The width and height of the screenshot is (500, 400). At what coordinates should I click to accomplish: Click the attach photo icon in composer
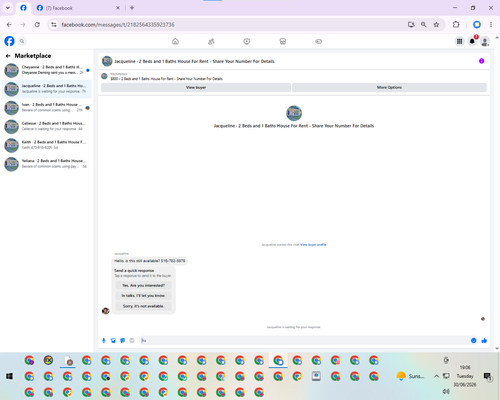click(x=113, y=340)
